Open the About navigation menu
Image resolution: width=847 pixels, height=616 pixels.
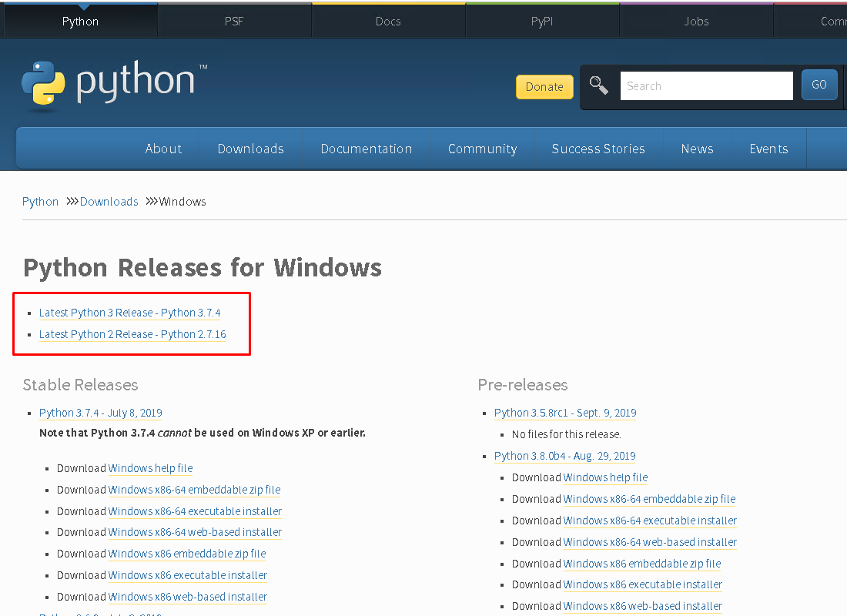(163, 149)
